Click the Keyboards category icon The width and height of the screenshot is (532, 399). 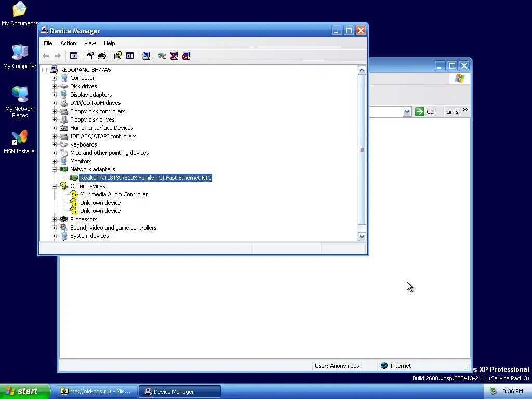[64, 144]
